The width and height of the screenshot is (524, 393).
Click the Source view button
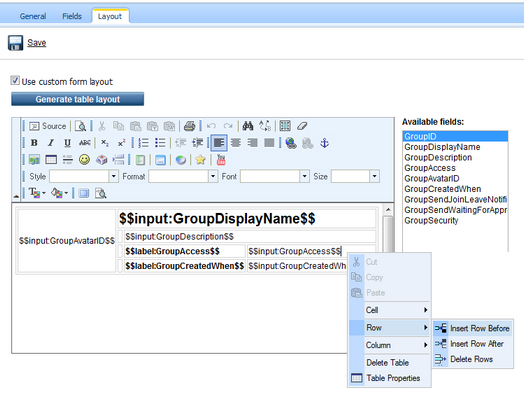coord(47,126)
